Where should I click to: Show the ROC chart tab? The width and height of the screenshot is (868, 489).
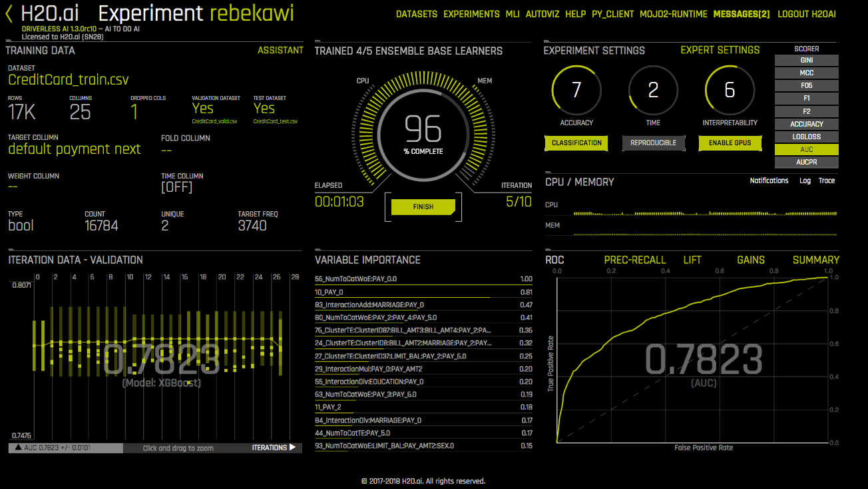pos(554,260)
